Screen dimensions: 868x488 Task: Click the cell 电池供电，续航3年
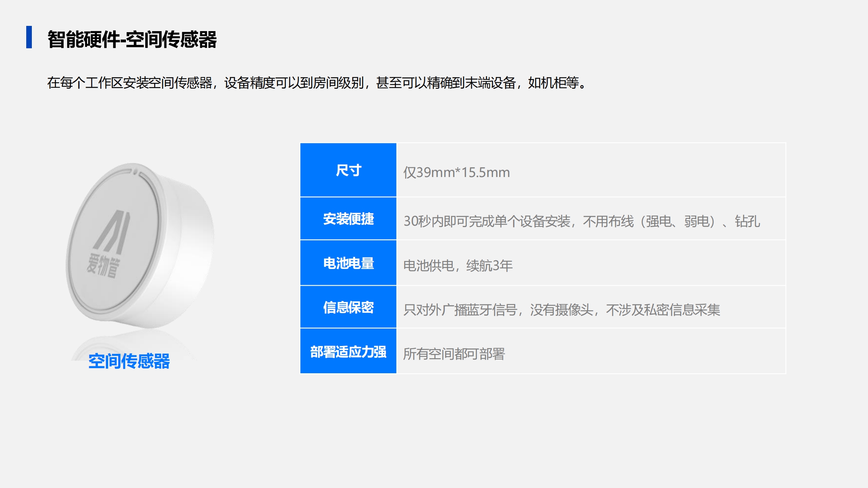pos(591,263)
